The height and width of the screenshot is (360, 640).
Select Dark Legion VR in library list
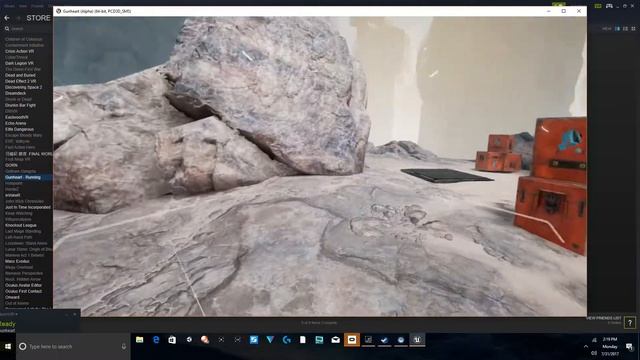click(20, 63)
